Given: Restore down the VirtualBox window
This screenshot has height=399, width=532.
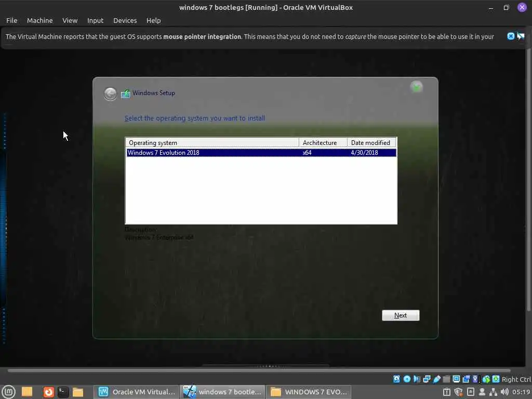Looking at the screenshot, I should coord(506,7).
